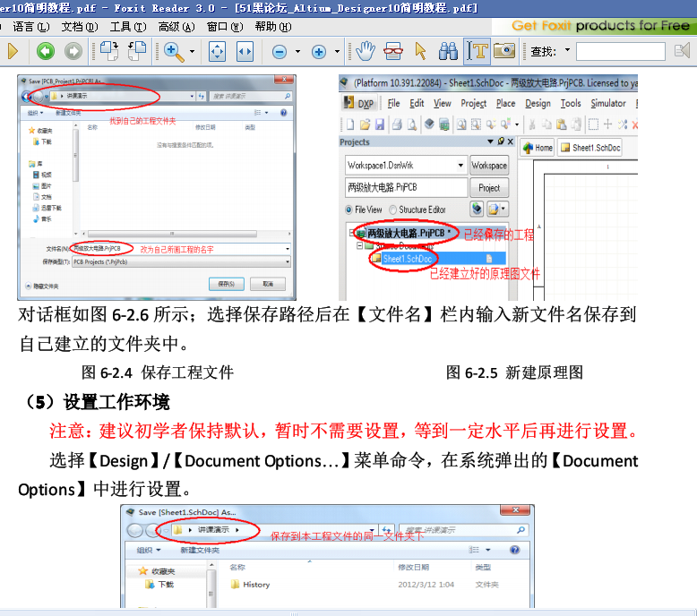697x616 pixels.
Task: Click the Snapshot camera tool
Action: tap(504, 50)
